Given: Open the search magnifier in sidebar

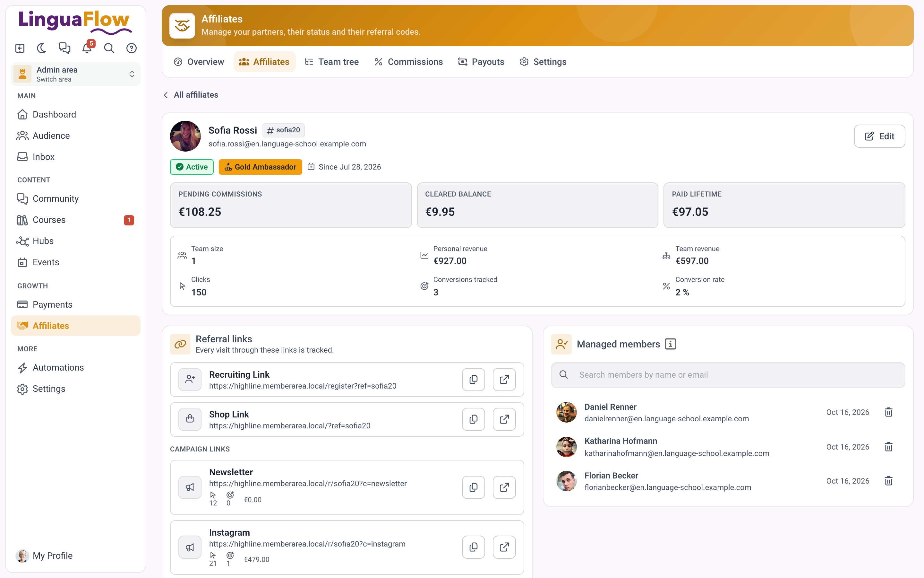Looking at the screenshot, I should (x=109, y=48).
